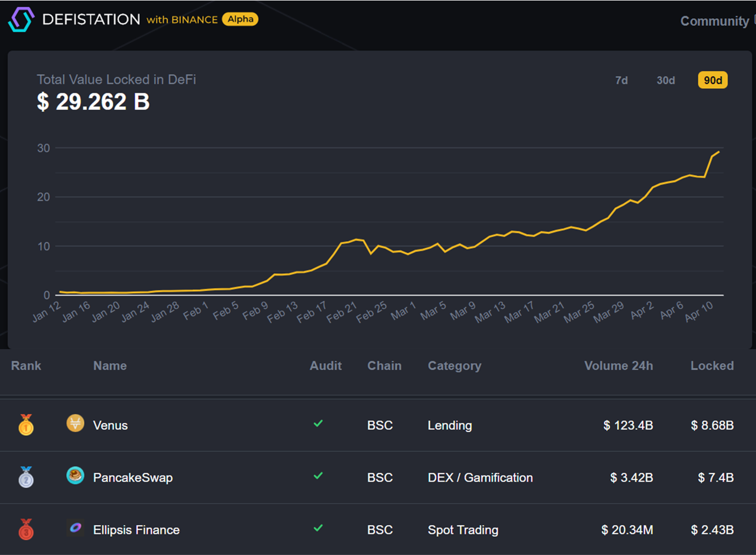Open the Community link

pyautogui.click(x=714, y=21)
